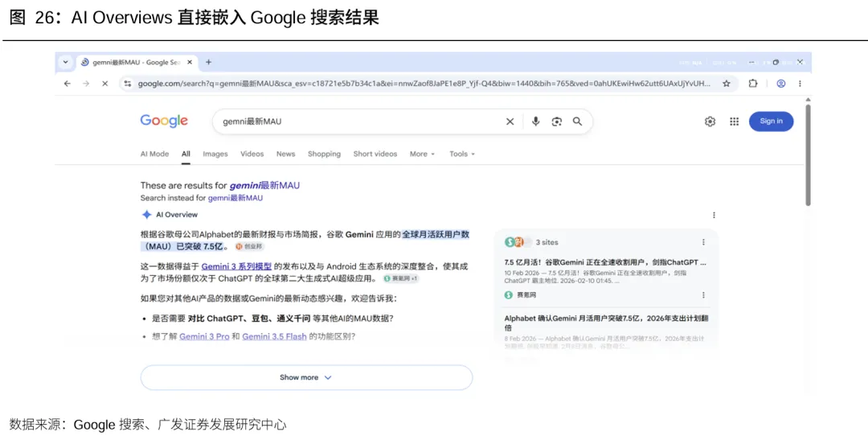
Task: Submit search with magnifier icon
Action: click(577, 121)
